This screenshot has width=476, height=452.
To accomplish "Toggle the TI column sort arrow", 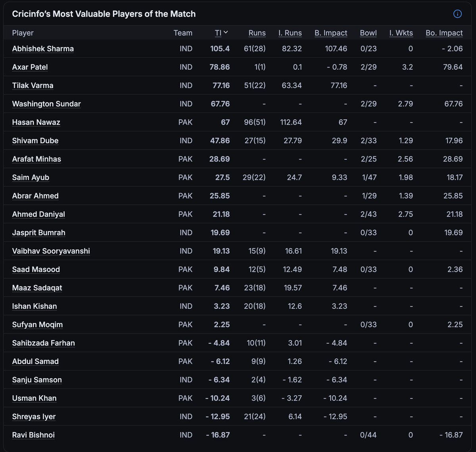I will pos(226,33).
